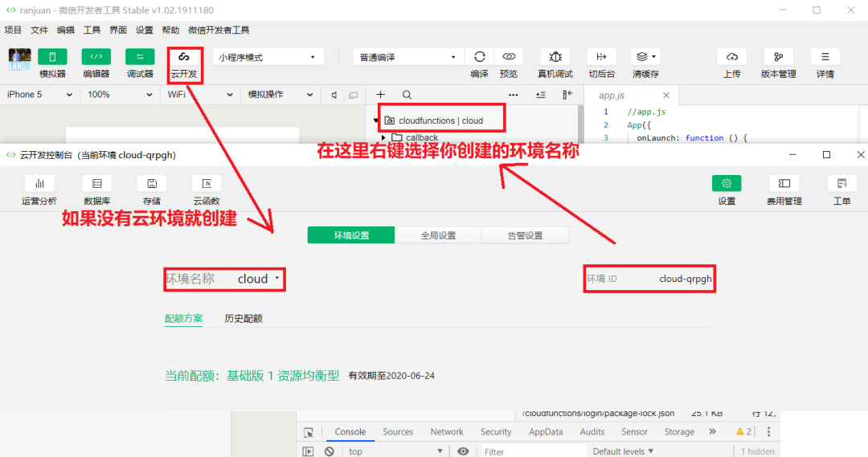
Task: Expand the callback folder arrow
Action: point(383,137)
